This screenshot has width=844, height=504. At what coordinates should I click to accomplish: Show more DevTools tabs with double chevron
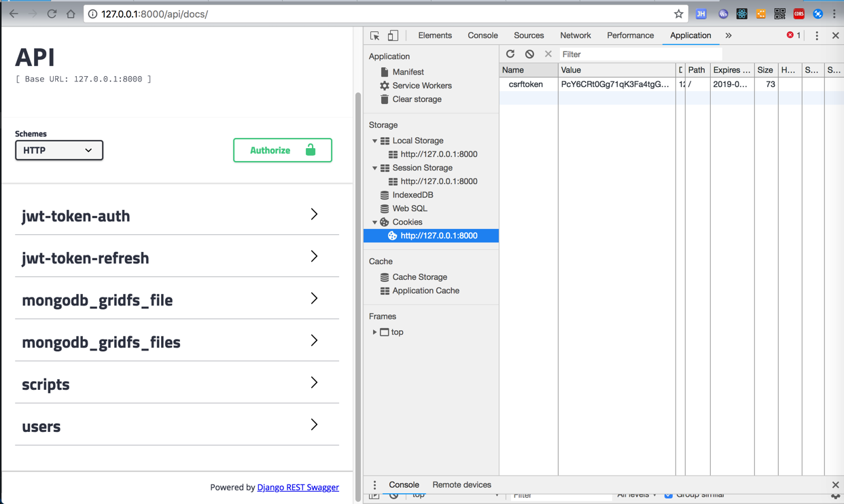point(728,35)
